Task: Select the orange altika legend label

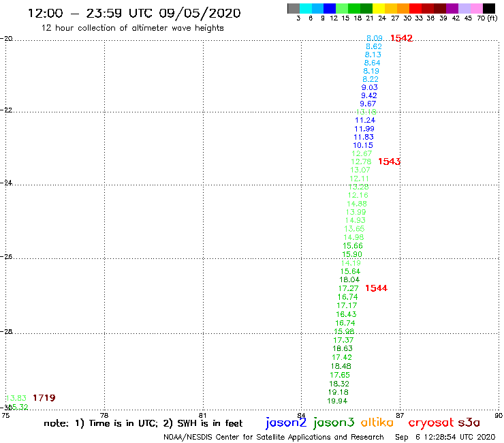Action: tap(377, 423)
